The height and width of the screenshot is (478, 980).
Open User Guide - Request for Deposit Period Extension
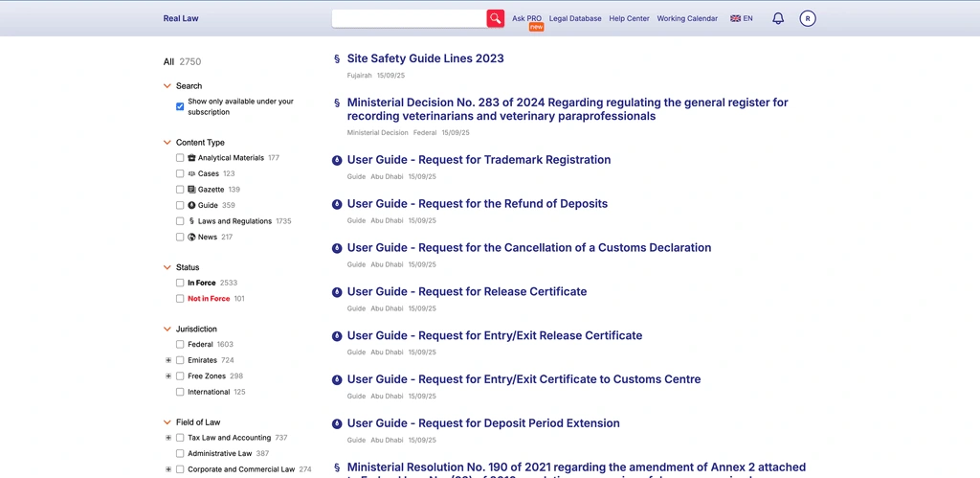(x=483, y=423)
